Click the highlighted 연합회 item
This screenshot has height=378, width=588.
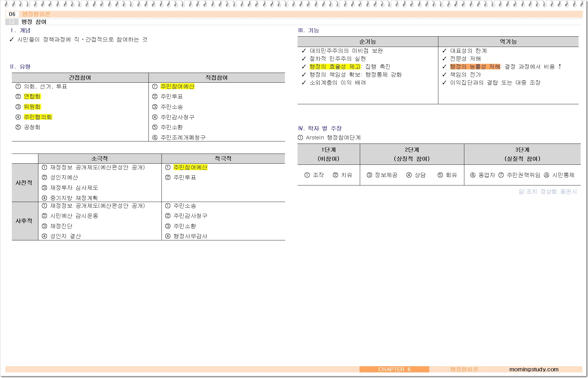click(32, 97)
